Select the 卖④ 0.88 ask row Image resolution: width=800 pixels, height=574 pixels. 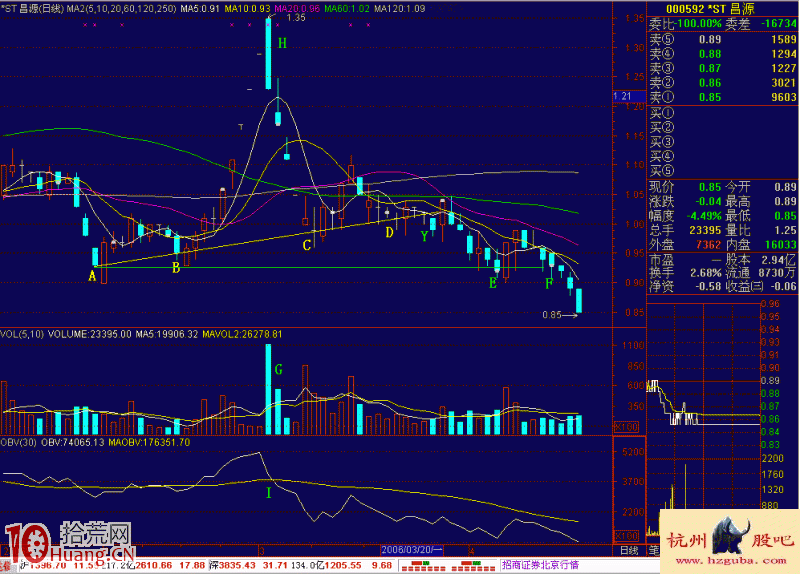click(x=722, y=54)
